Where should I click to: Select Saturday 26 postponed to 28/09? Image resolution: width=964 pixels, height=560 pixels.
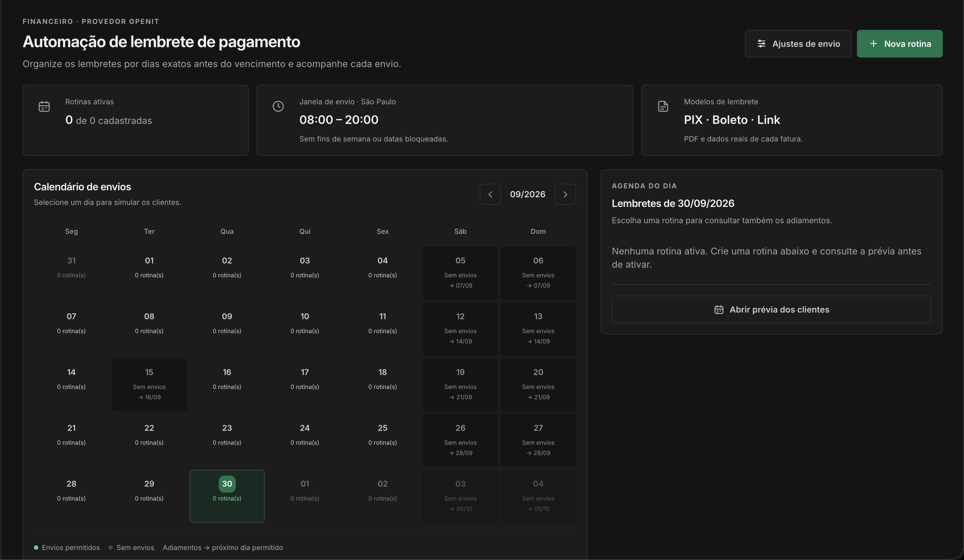click(x=460, y=440)
